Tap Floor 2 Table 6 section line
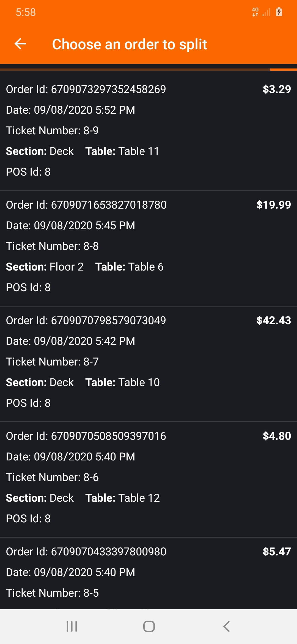The image size is (297, 644). coord(85,267)
